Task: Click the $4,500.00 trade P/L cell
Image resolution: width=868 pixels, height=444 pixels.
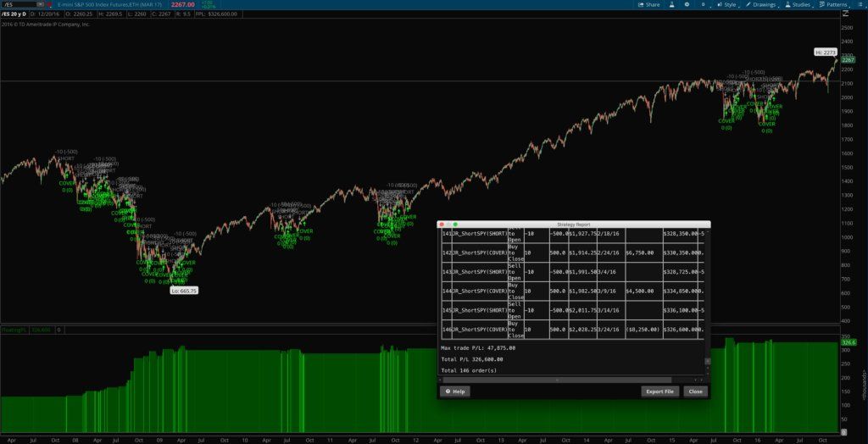Action: point(643,291)
